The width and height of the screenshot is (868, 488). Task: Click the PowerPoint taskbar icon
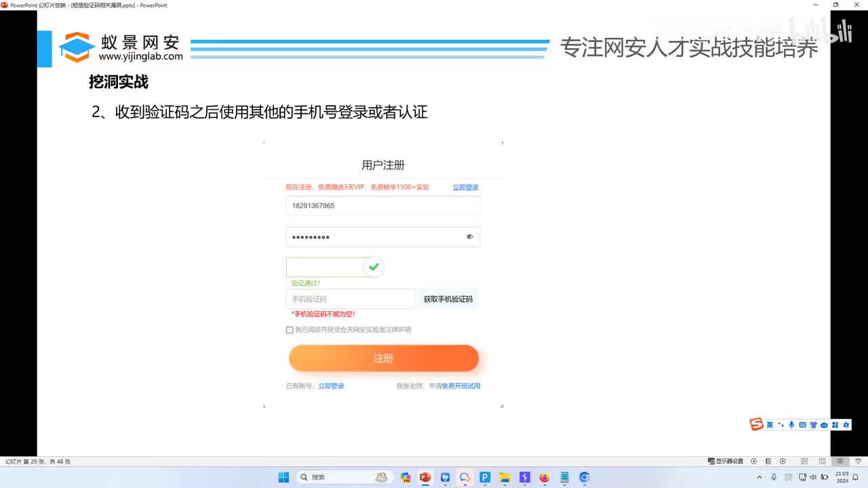[x=425, y=477]
